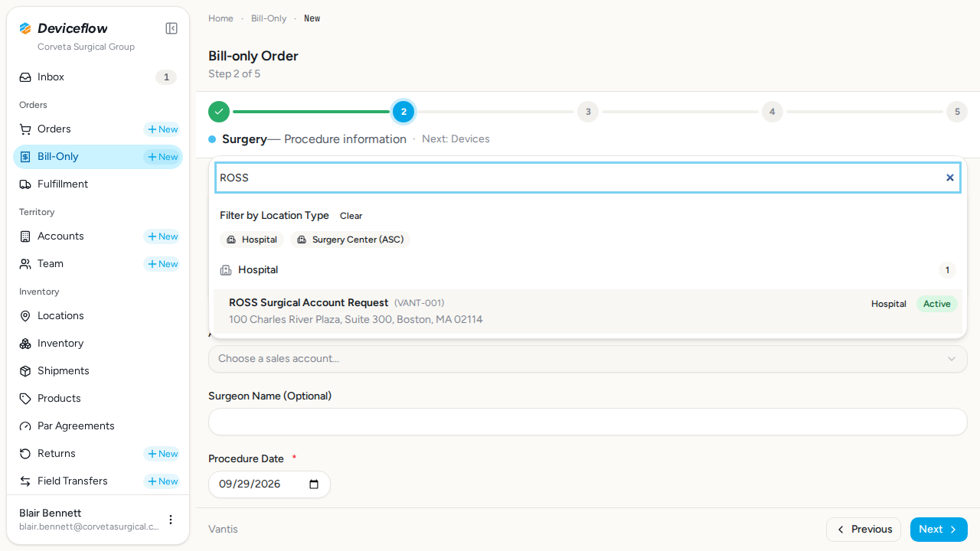Open the calendar picker for Procedure Date
980x551 pixels.
click(314, 484)
